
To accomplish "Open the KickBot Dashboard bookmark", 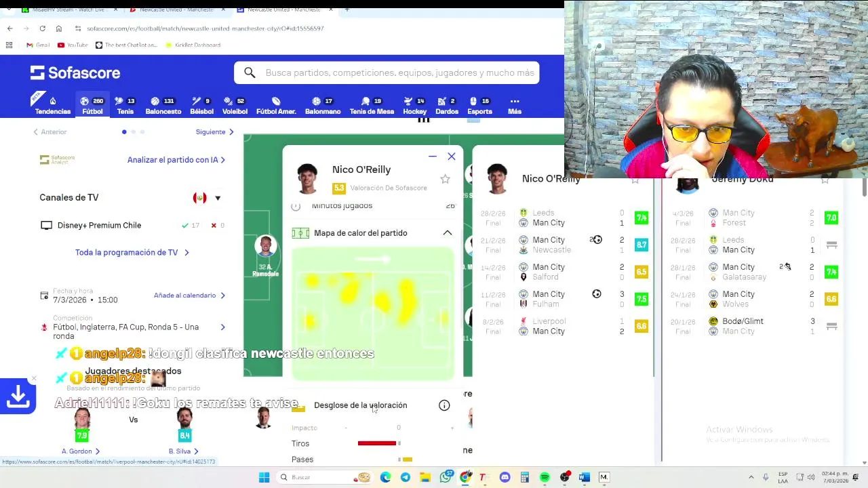I will (x=193, y=45).
